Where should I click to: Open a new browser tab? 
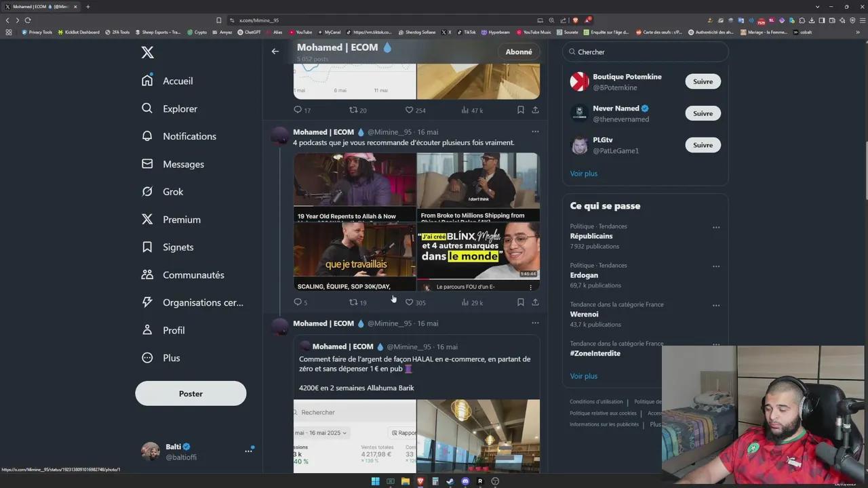[87, 7]
